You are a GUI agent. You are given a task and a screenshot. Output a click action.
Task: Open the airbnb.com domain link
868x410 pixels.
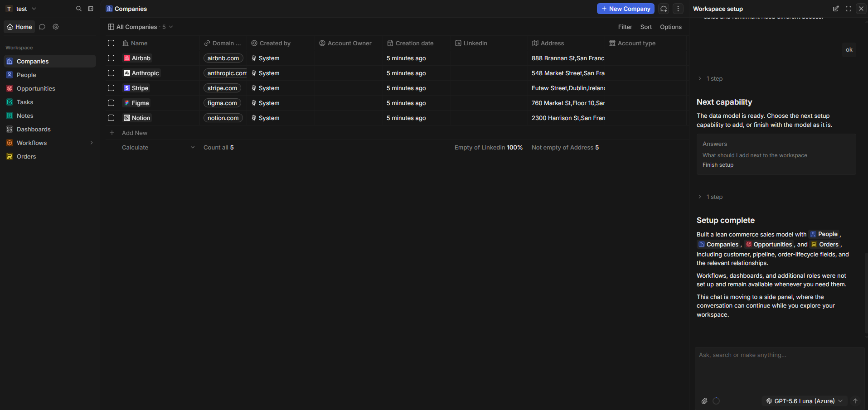(x=223, y=58)
